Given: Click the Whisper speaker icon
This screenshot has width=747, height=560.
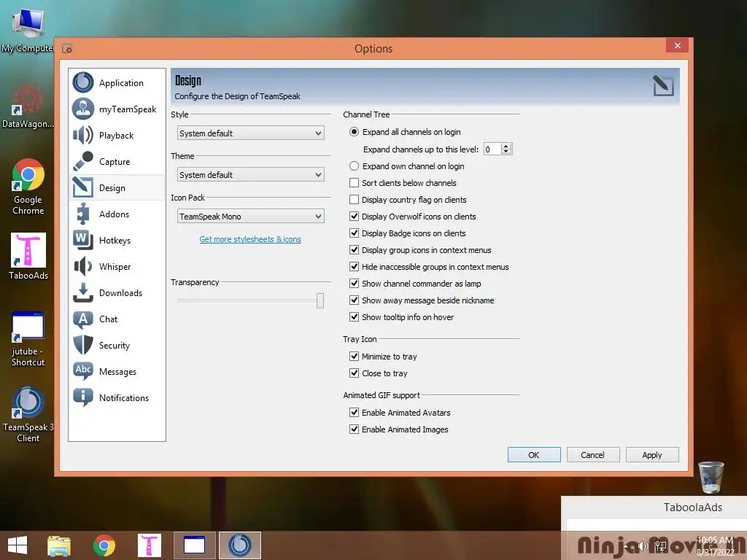Looking at the screenshot, I should (x=83, y=266).
